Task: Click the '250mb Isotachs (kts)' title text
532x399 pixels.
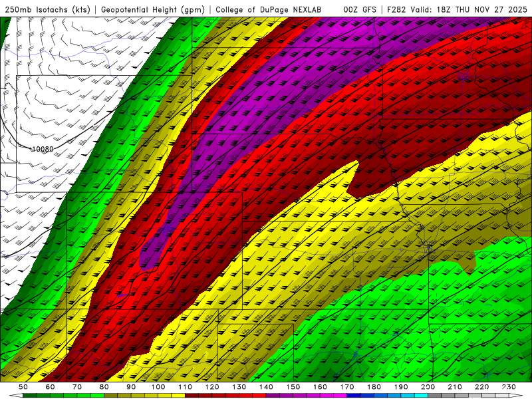Action: [47, 9]
